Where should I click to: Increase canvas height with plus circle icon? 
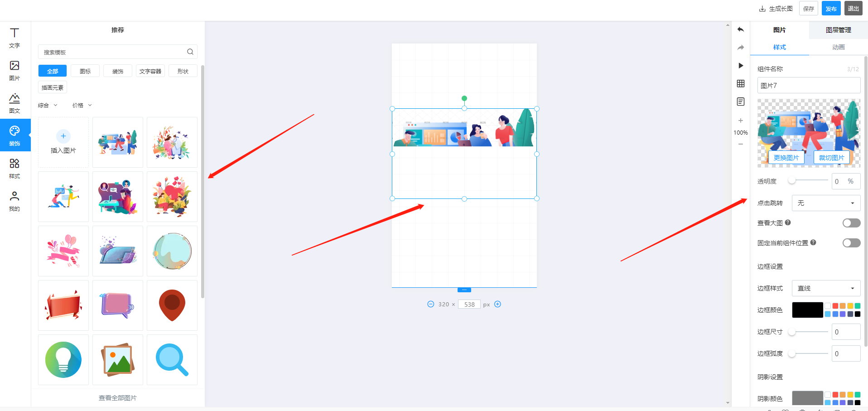pos(497,304)
